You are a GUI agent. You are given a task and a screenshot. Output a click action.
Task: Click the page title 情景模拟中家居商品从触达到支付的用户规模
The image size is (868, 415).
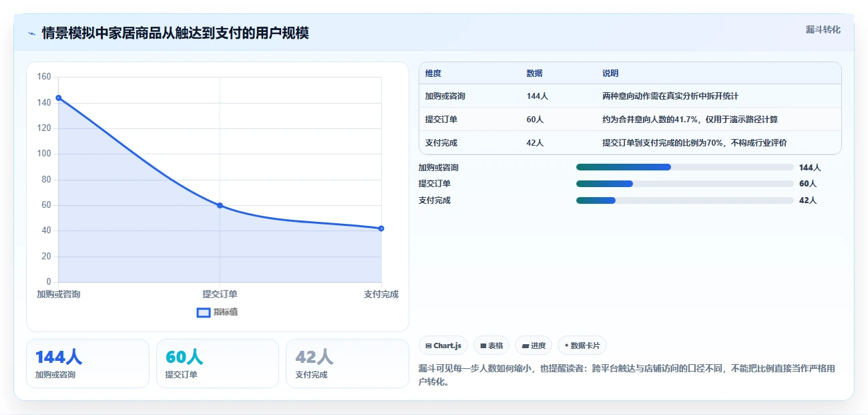click(175, 33)
